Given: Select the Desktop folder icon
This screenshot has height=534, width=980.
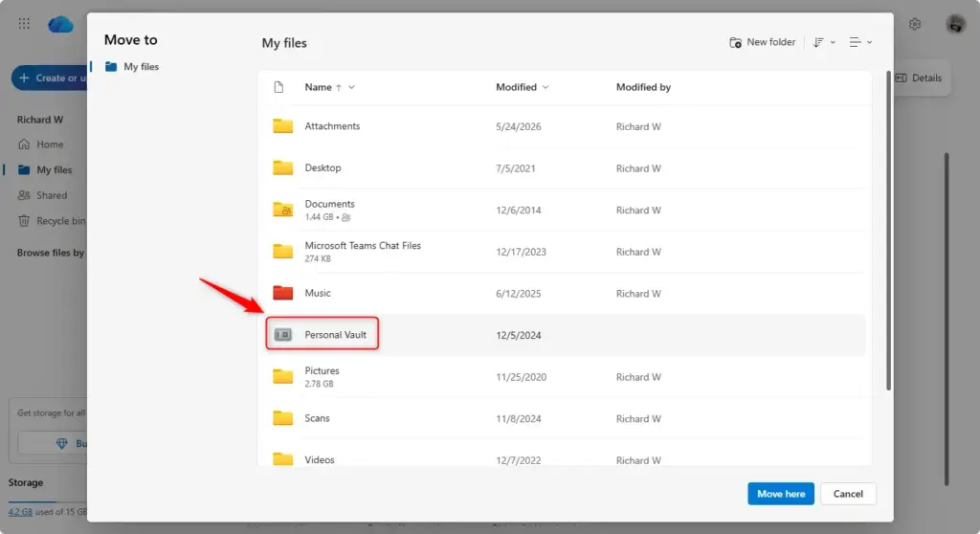Looking at the screenshot, I should pyautogui.click(x=282, y=167).
